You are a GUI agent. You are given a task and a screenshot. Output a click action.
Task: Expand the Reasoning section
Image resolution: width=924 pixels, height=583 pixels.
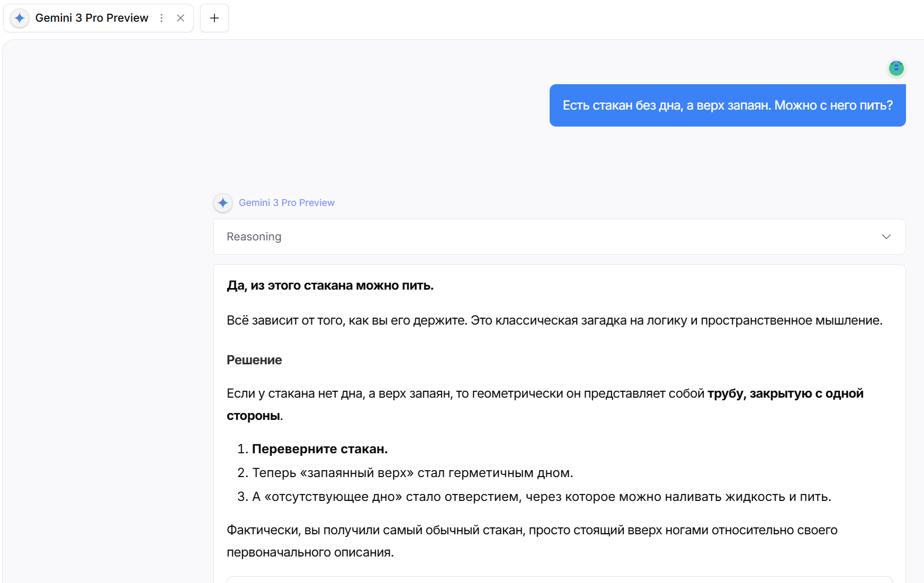[x=254, y=237]
